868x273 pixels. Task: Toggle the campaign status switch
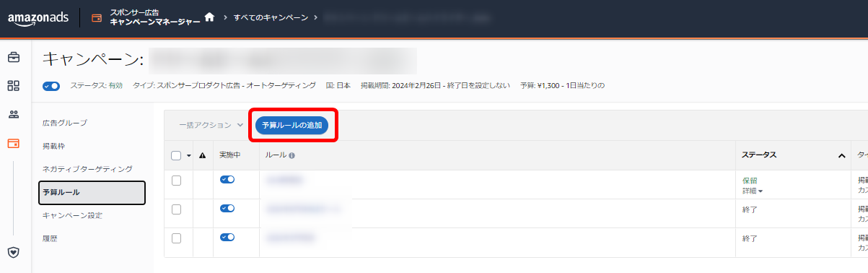[x=51, y=86]
